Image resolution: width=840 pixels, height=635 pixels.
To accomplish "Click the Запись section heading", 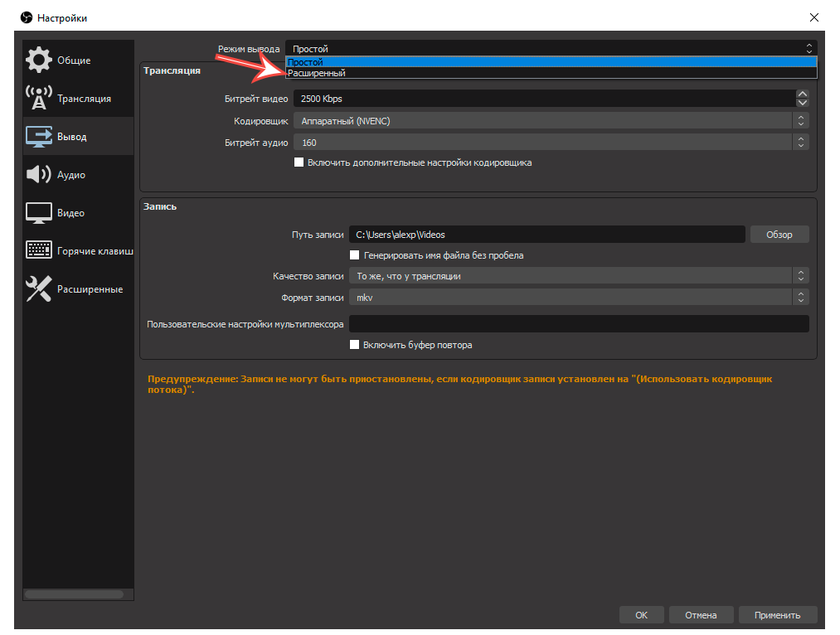I will 160,206.
